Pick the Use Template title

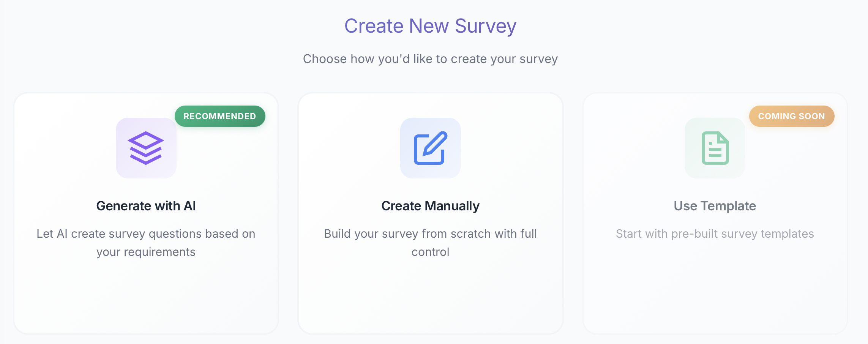[x=715, y=206]
